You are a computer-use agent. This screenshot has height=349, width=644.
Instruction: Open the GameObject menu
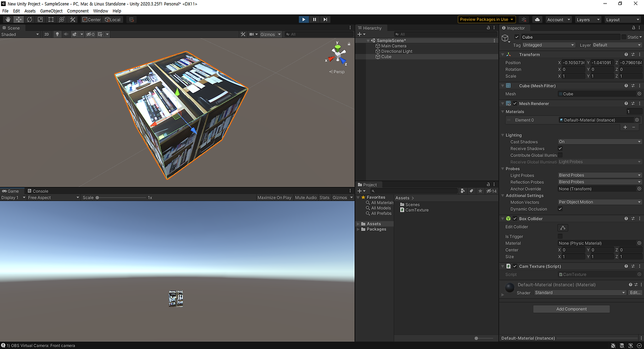click(x=51, y=11)
